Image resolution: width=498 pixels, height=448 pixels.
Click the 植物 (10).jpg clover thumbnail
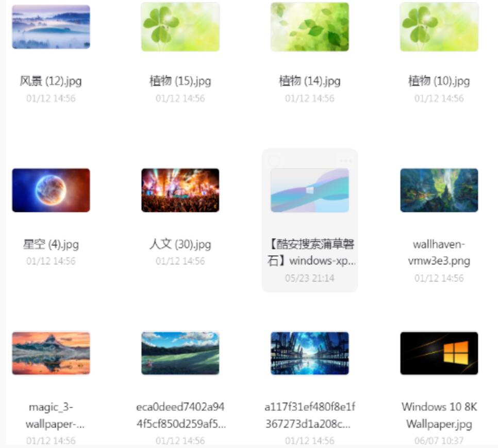[x=439, y=27]
